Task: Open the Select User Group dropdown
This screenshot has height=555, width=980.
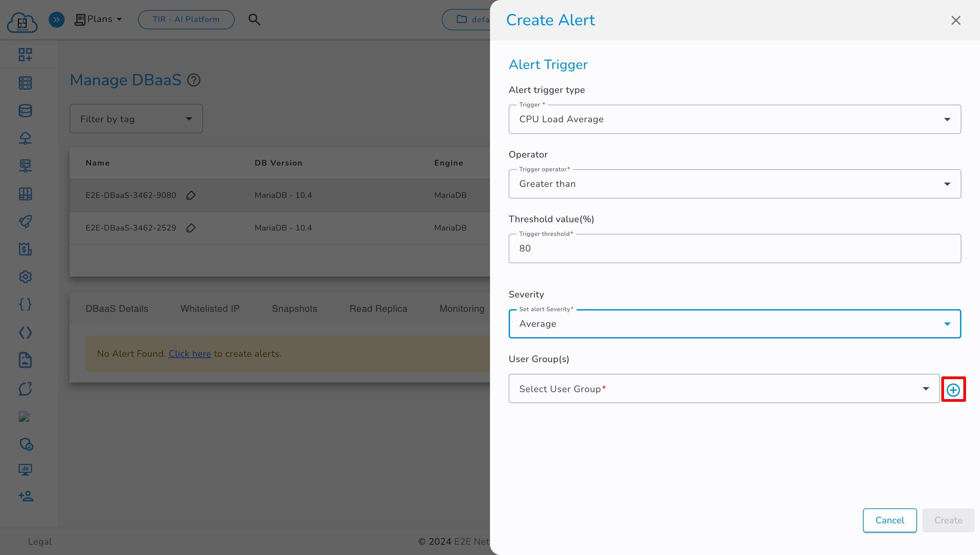Action: pyautogui.click(x=724, y=388)
